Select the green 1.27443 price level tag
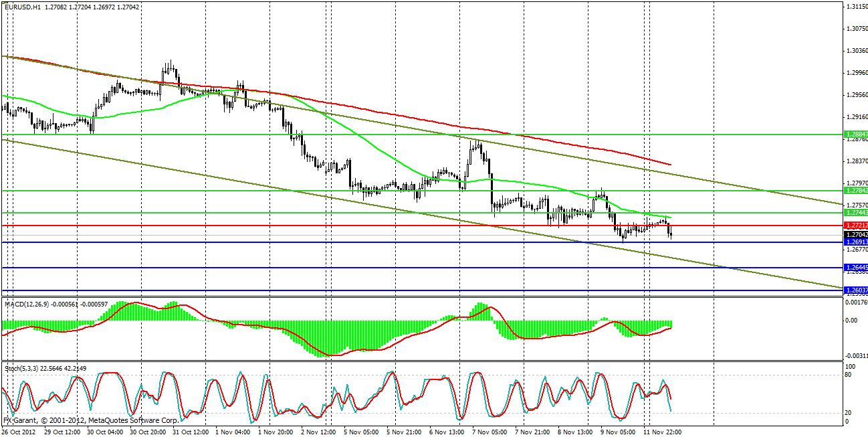This screenshot has height=437, width=868. coord(855,213)
